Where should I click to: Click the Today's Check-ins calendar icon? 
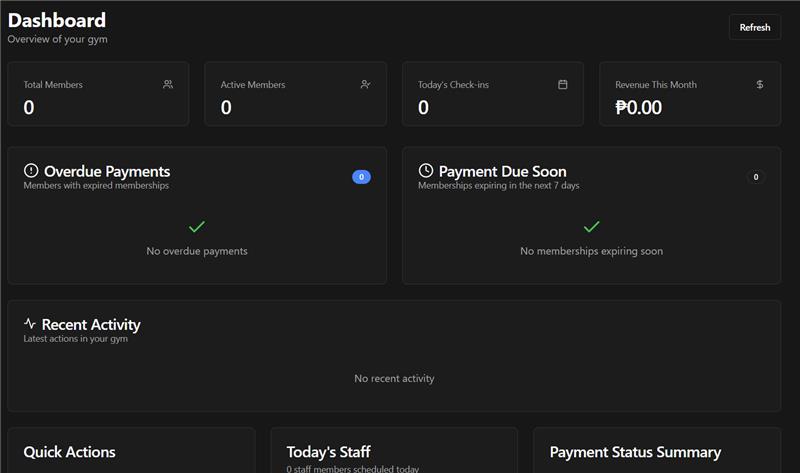(563, 85)
